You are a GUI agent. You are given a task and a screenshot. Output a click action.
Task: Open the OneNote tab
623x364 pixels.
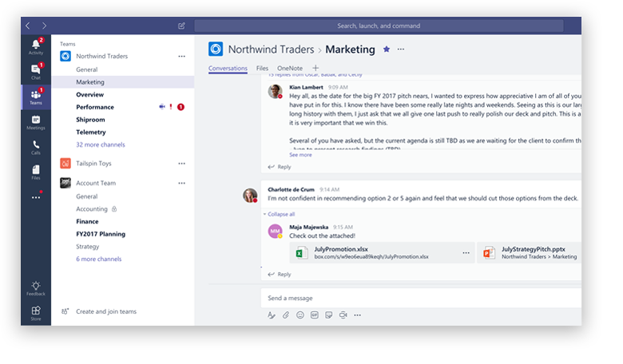pos(290,69)
